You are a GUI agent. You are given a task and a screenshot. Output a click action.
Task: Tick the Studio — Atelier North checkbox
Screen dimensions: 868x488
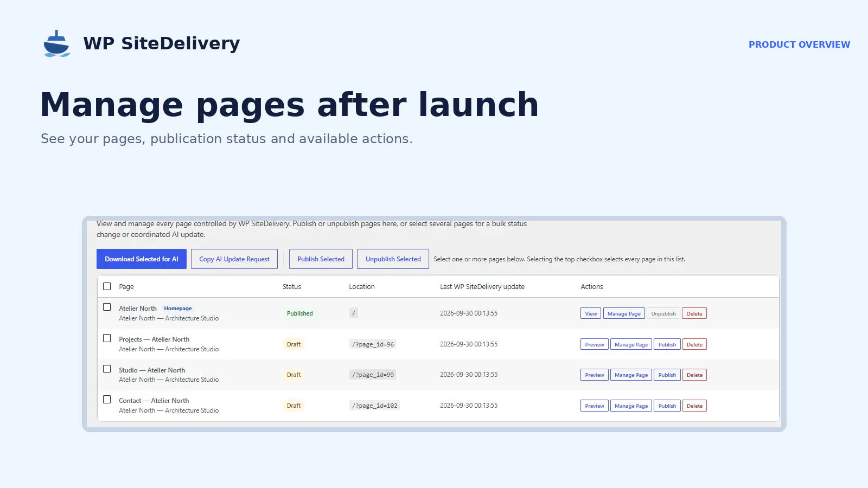click(x=107, y=369)
